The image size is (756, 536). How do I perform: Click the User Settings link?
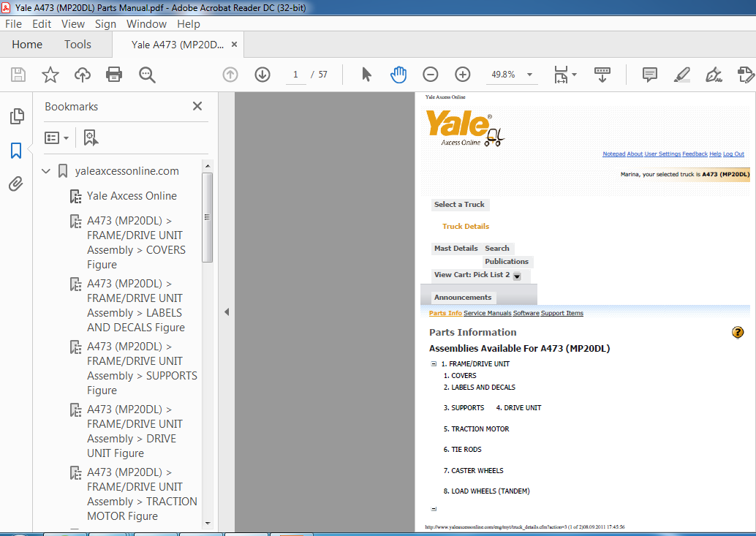point(662,154)
